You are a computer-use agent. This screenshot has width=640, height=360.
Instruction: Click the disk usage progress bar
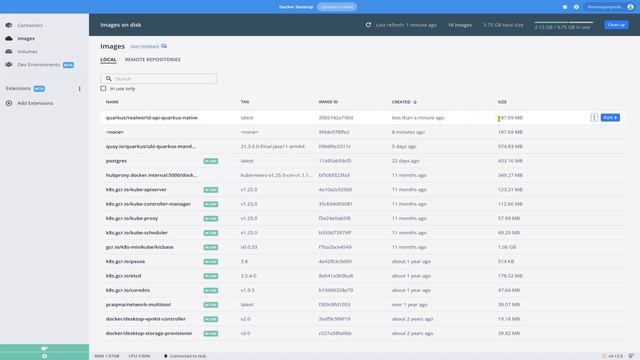coord(564,22)
